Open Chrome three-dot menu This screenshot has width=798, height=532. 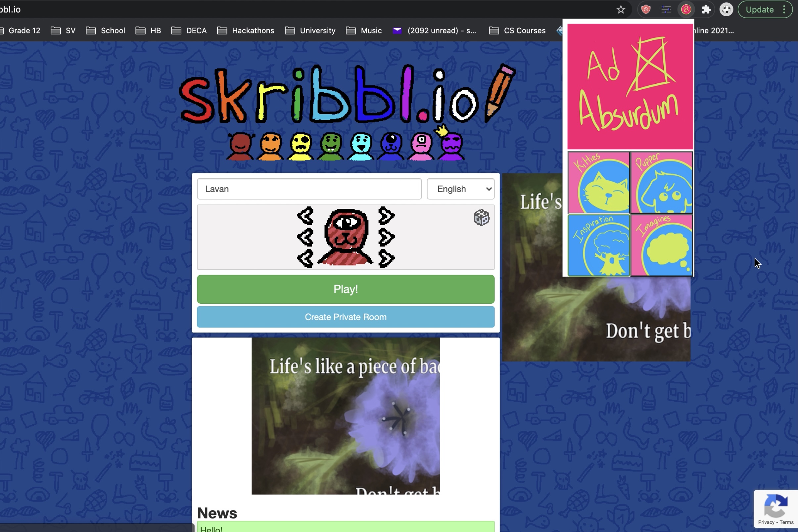[784, 10]
